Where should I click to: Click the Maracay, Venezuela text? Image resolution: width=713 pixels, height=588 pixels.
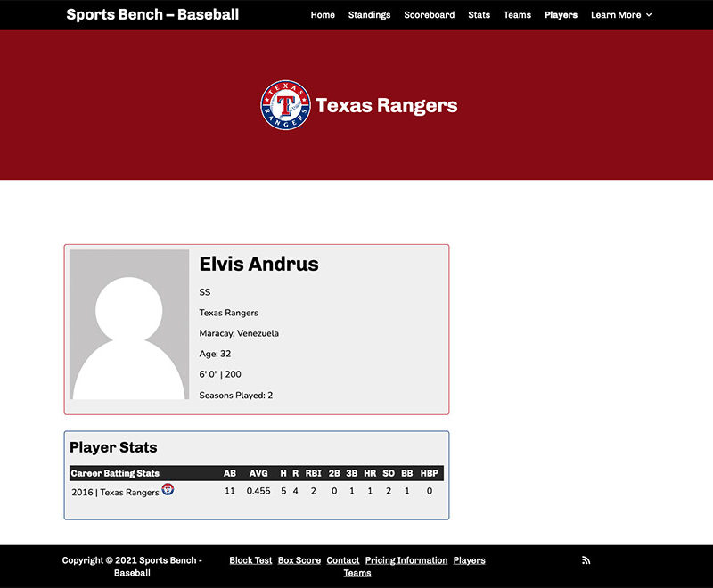239,333
